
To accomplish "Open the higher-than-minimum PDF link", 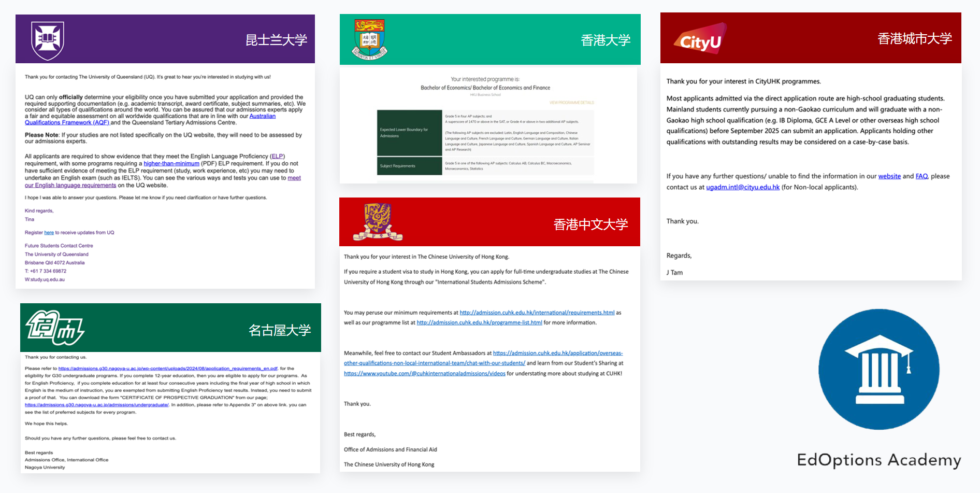I will point(171,163).
